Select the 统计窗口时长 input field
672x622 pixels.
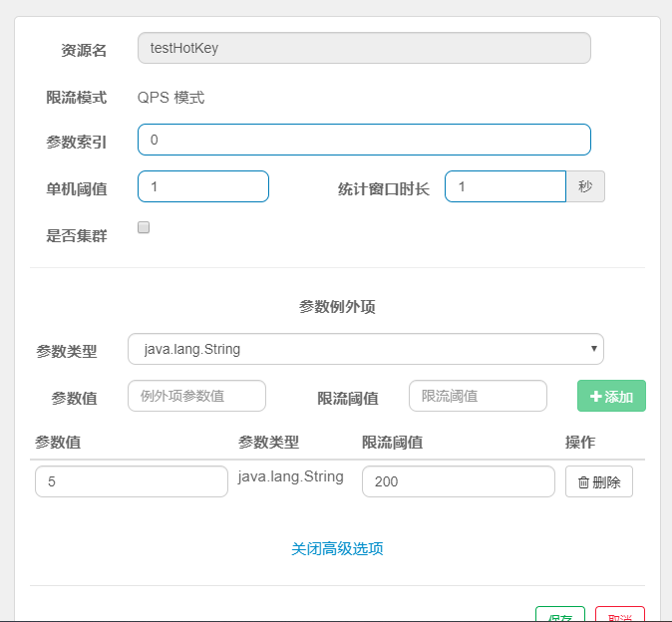pyautogui.click(x=504, y=186)
